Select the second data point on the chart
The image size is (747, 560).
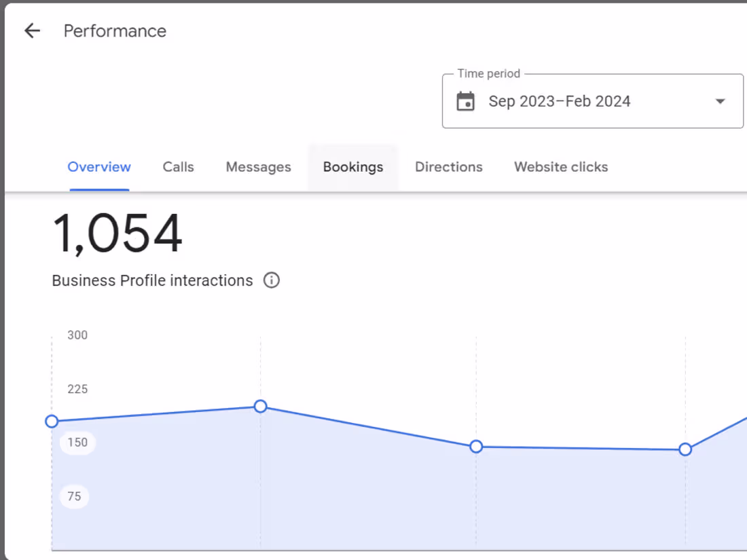click(x=260, y=407)
